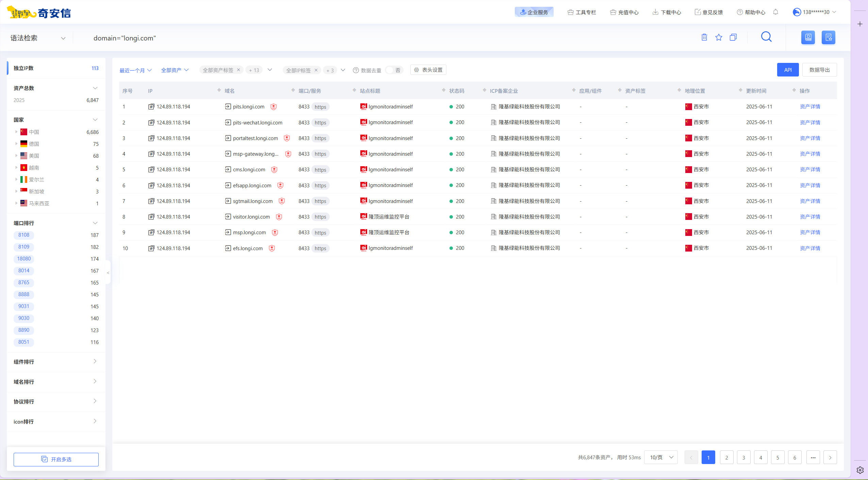The width and height of the screenshot is (868, 480).
Task: Click the trash icon to clear query
Action: 704,37
